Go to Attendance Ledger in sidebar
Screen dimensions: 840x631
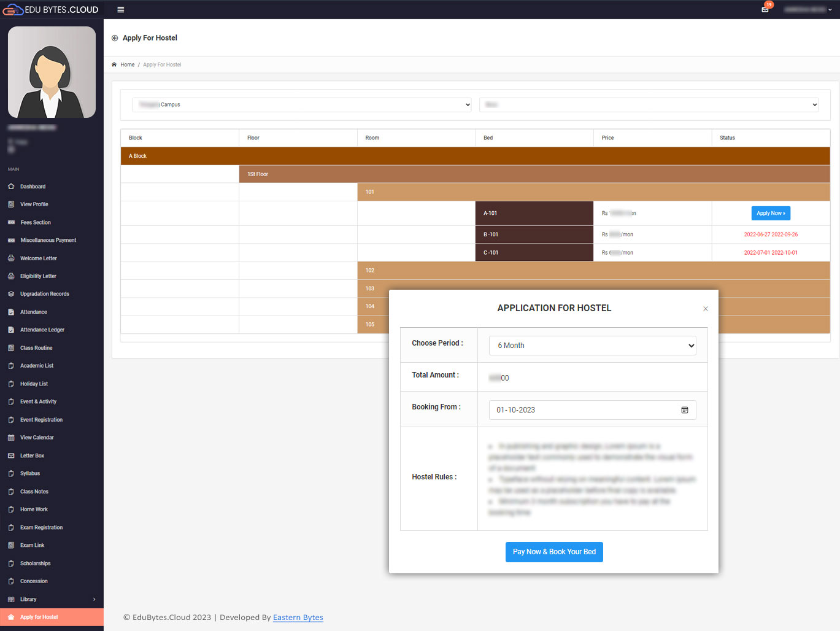click(x=42, y=330)
